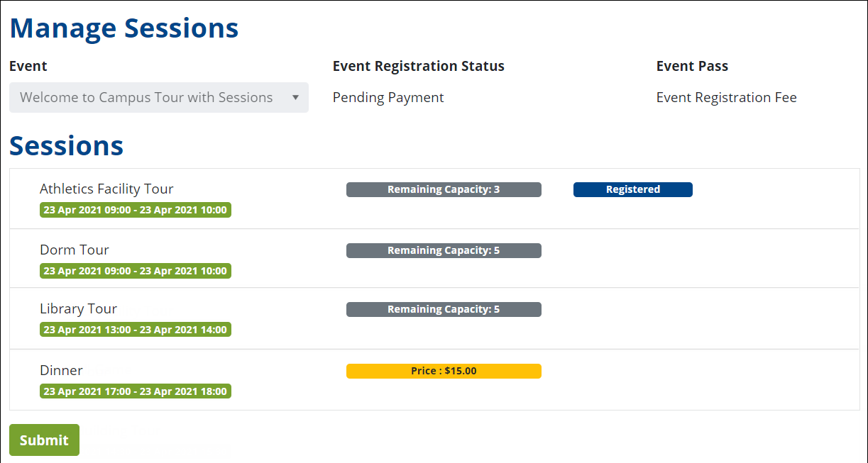Click the Price $15.00 badge for Dinner
Screen dimensions: 868x463
(444, 371)
